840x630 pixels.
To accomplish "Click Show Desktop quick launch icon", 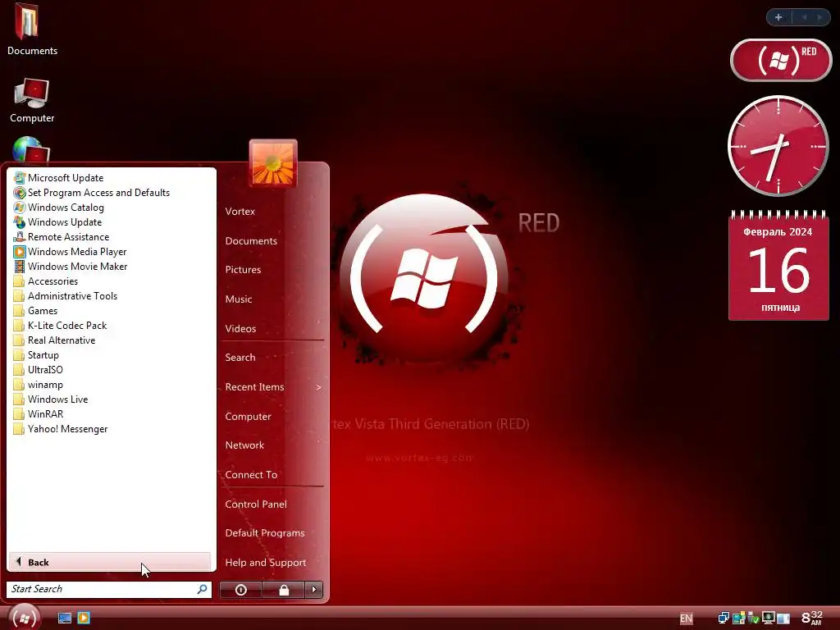I will pyautogui.click(x=65, y=619).
